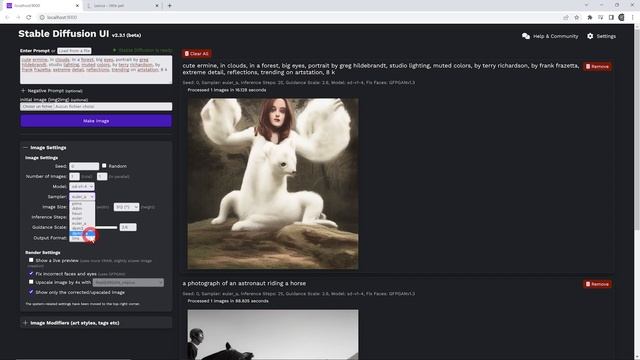Click the prompt text area
The image size is (640, 360).
point(96,70)
